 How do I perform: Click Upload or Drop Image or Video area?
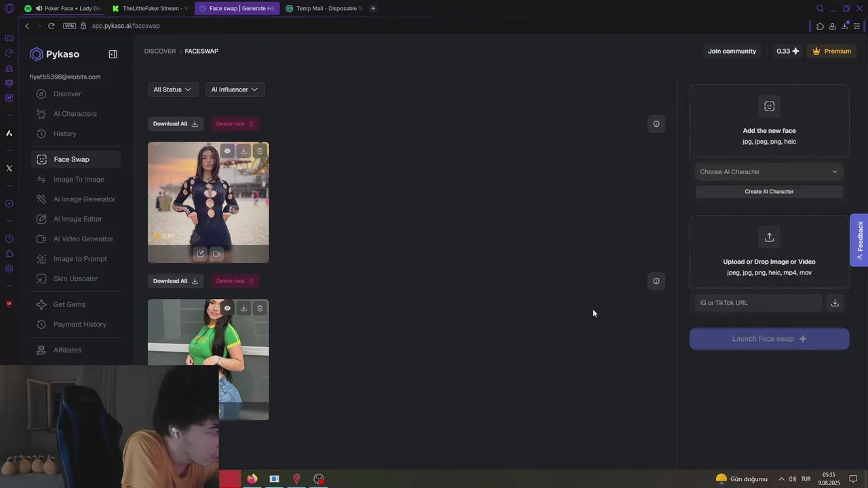click(769, 252)
